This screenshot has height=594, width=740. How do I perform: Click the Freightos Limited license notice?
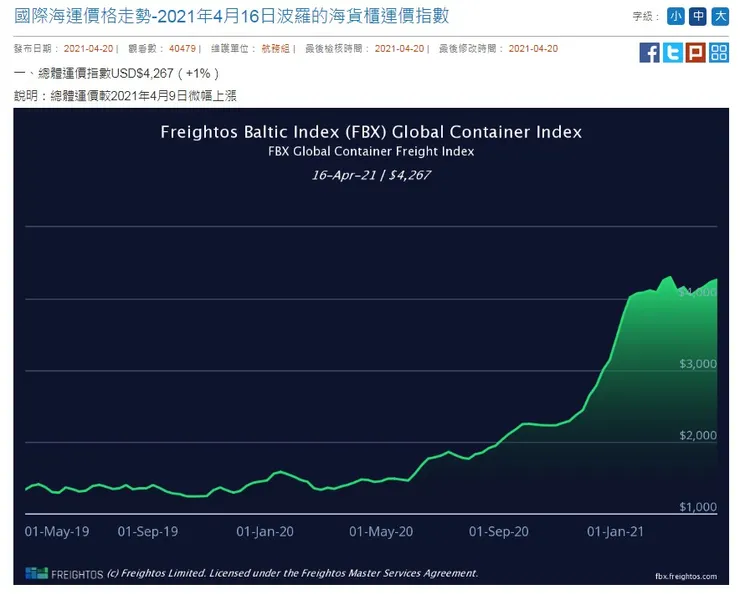(293, 573)
